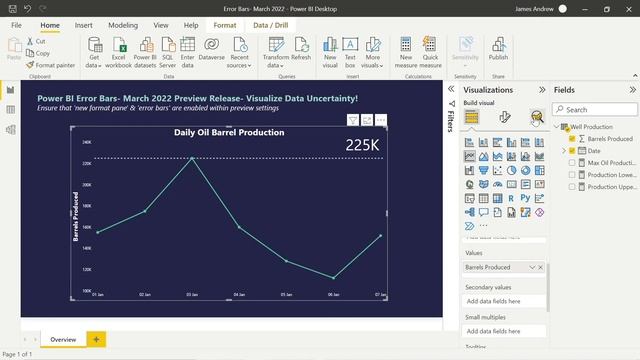Image resolution: width=640 pixels, height=360 pixels.
Task: Open the Data view in sidebar
Action: (11, 109)
